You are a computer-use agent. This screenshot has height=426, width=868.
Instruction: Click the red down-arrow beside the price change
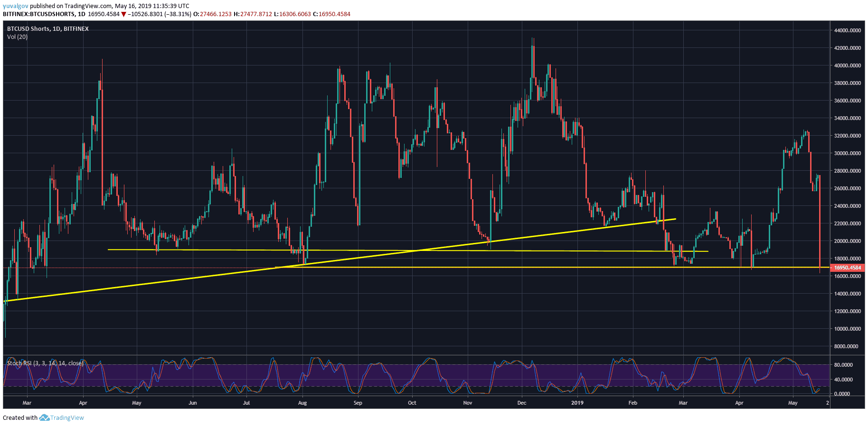click(124, 15)
